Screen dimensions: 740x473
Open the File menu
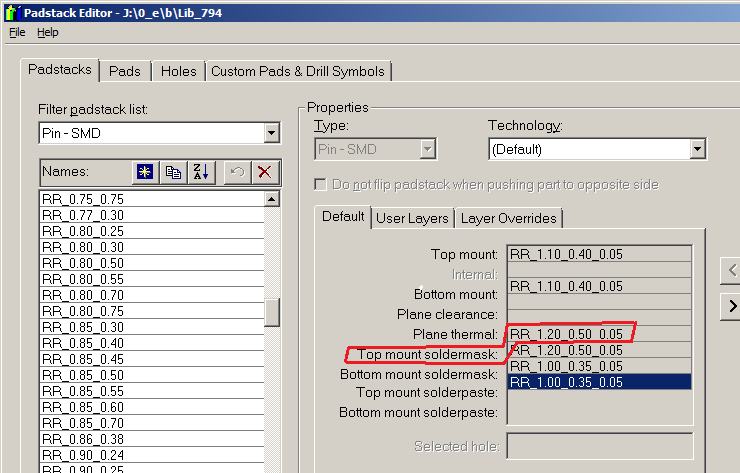[17, 33]
